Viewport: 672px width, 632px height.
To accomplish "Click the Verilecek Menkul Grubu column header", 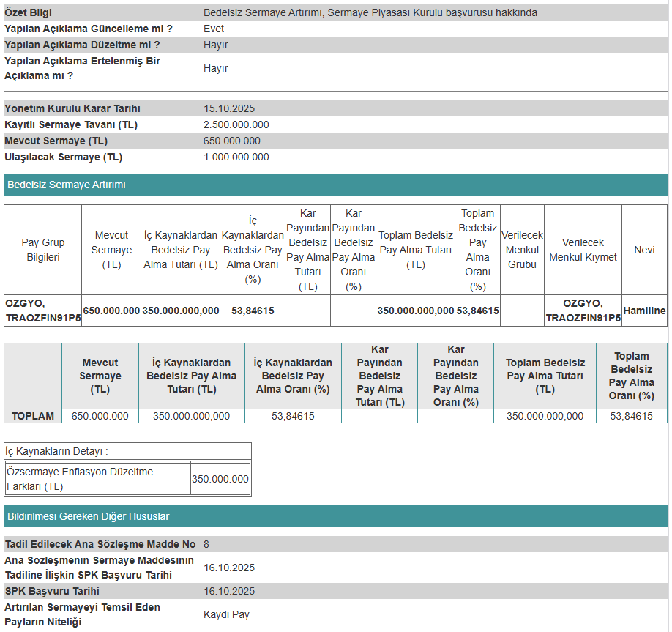I will [x=522, y=250].
